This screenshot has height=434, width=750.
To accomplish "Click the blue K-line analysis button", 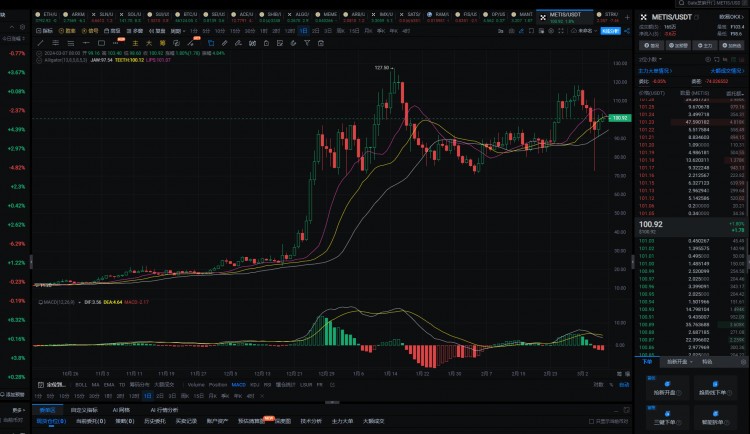I will (x=610, y=31).
